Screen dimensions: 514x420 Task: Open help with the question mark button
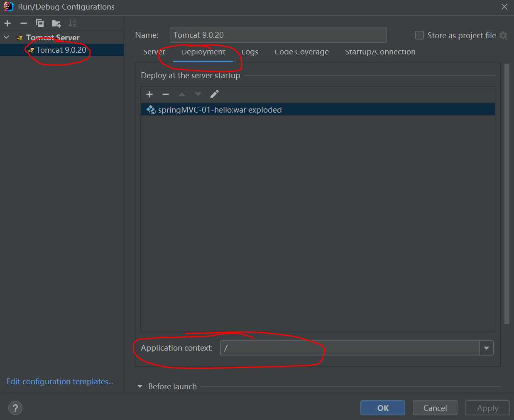pyautogui.click(x=15, y=408)
